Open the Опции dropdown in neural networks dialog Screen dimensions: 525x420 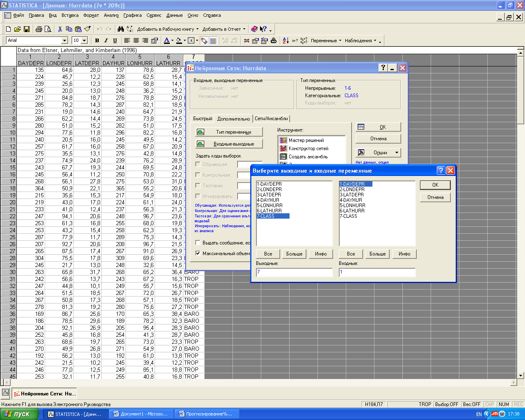coord(378,153)
